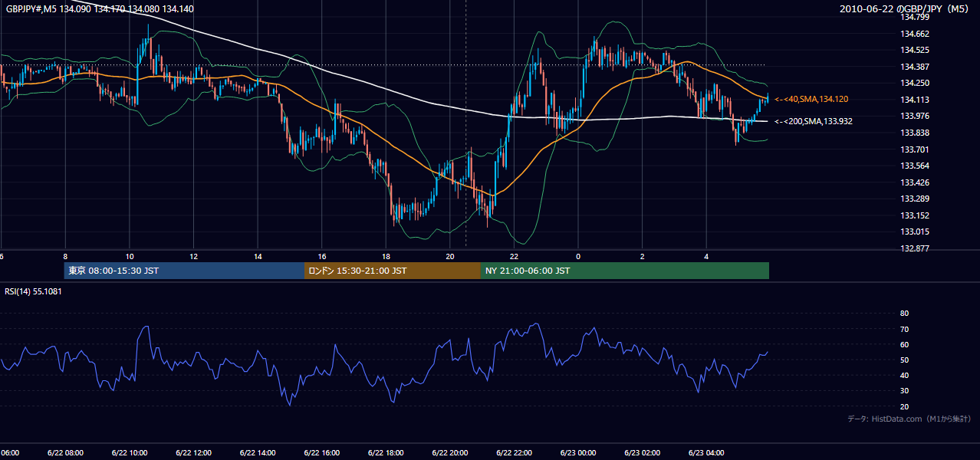The height and width of the screenshot is (460, 980).
Task: Click the 134.799 price axis label
Action: tap(913, 17)
